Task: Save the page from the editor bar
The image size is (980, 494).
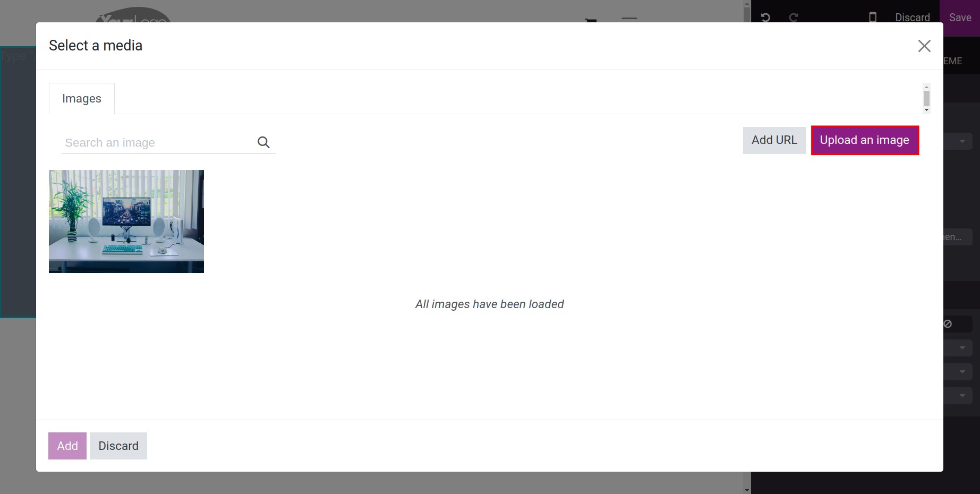Action: point(960,18)
